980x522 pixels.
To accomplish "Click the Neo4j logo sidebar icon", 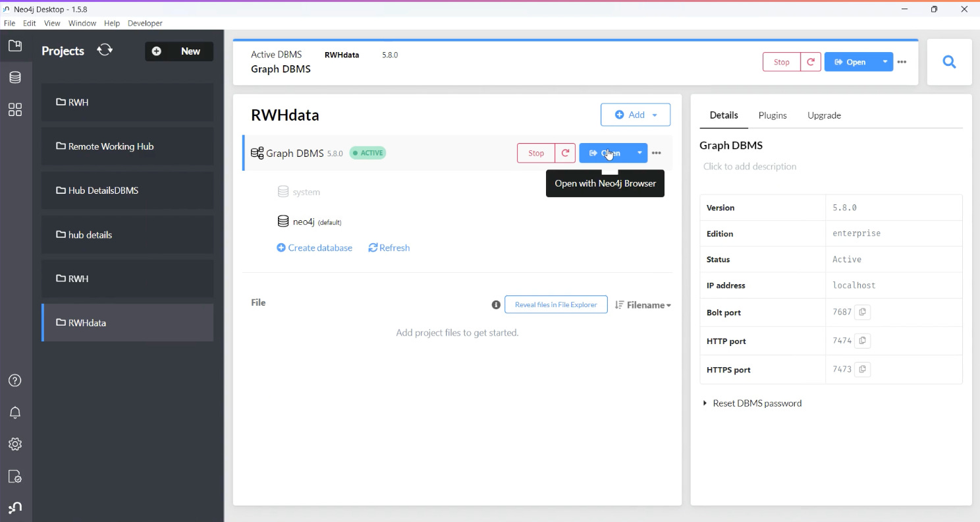I will point(15,507).
